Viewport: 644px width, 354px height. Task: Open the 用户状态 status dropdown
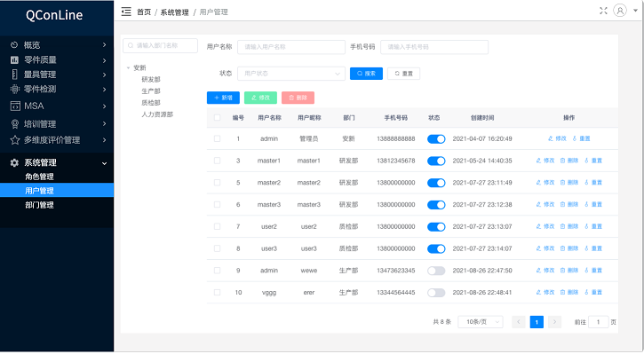point(291,74)
